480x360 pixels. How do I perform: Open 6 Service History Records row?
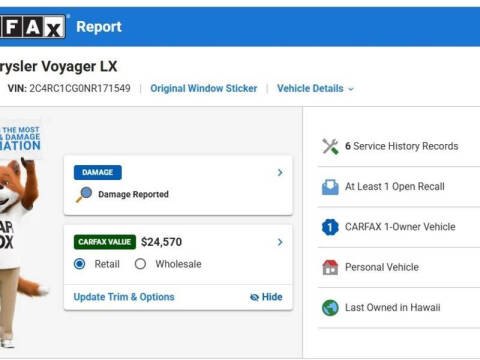pos(399,146)
